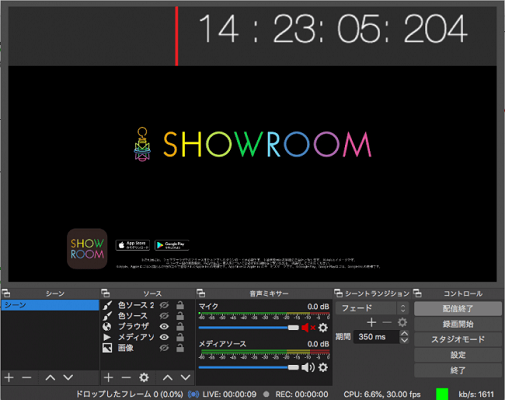Undock the シーン panel icon
505x400 pixels.
tap(6, 293)
